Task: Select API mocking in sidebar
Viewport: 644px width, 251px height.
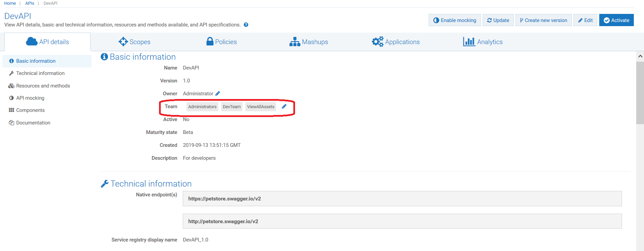Action: click(30, 98)
